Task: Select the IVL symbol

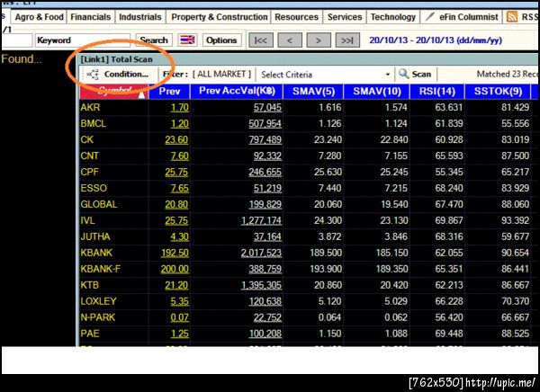Action: pos(87,220)
